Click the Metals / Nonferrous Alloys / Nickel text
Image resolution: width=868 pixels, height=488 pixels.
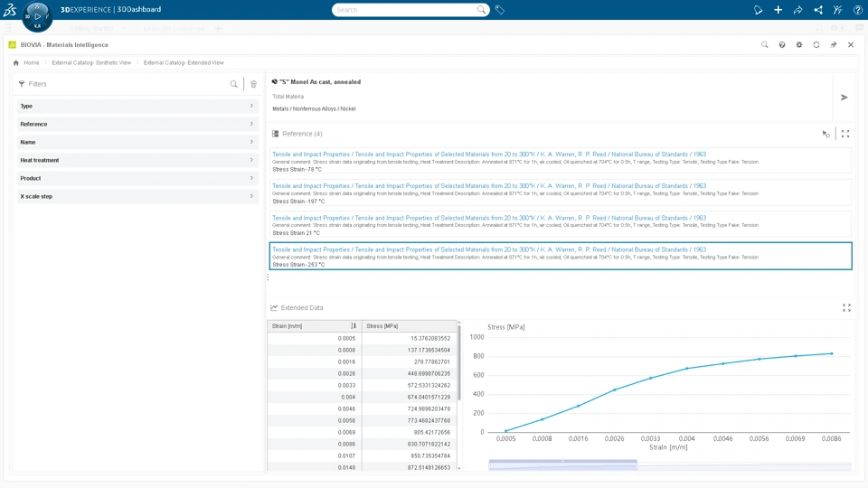click(314, 109)
